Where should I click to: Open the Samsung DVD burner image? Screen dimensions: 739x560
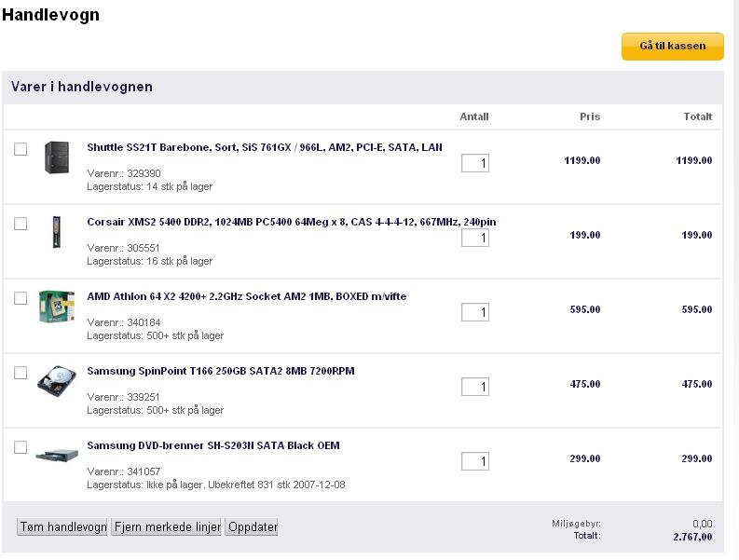coord(57,456)
